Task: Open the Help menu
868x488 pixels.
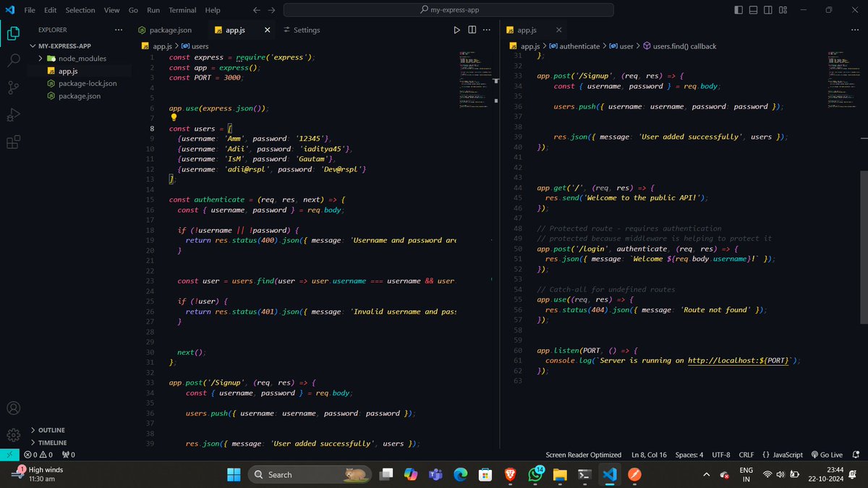Action: click(x=213, y=10)
